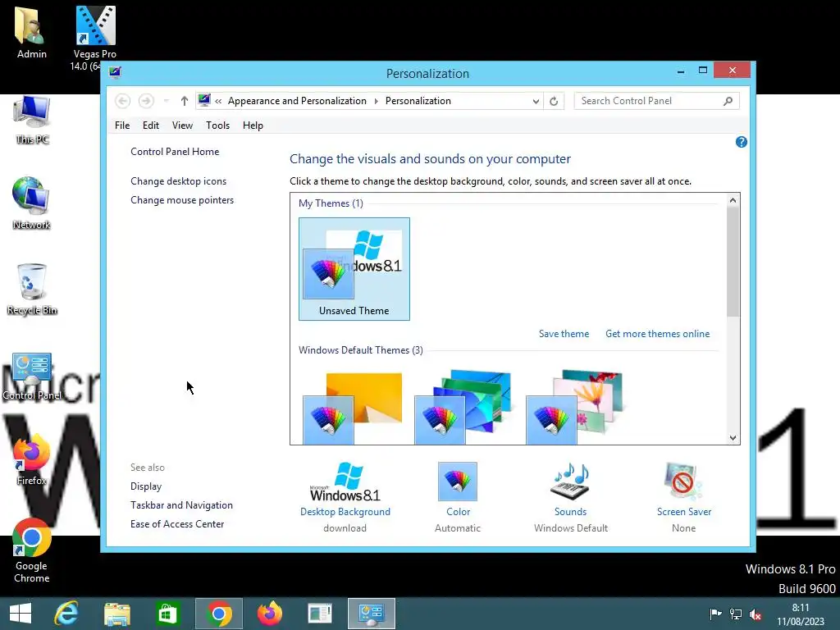Open Firefox from the taskbar
Image resolution: width=840 pixels, height=630 pixels.
tap(269, 614)
